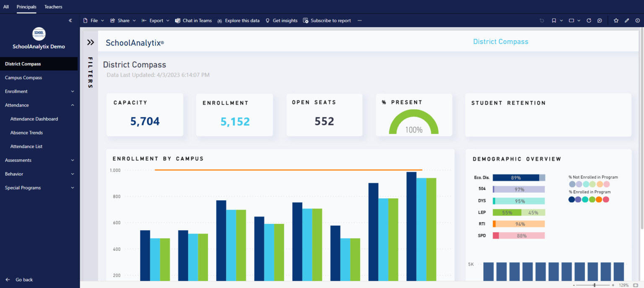
Task: Click the pencil Edit icon
Action: [x=627, y=21]
